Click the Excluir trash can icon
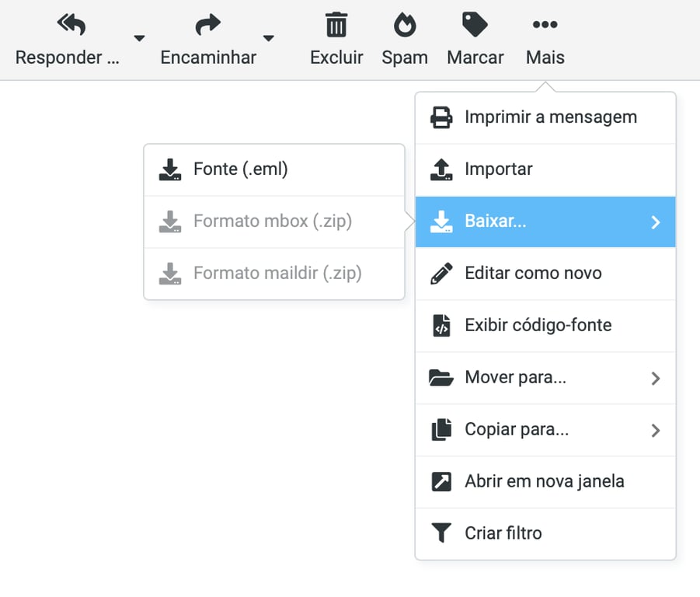The width and height of the screenshot is (700, 597). (336, 25)
